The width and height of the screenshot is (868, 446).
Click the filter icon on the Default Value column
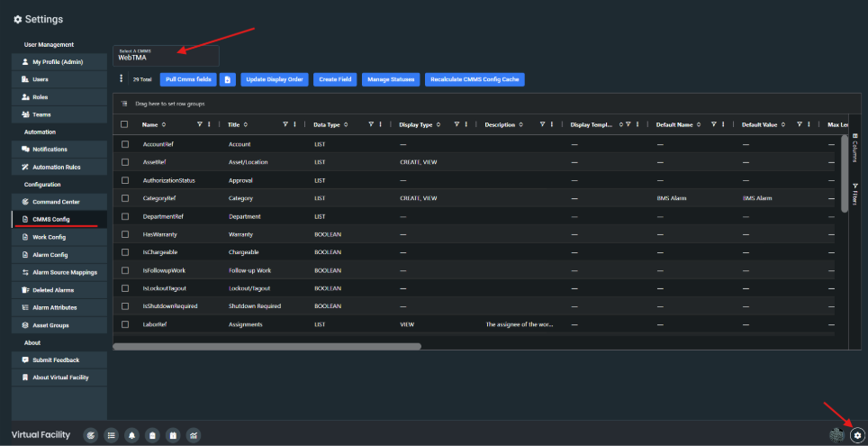tap(800, 124)
